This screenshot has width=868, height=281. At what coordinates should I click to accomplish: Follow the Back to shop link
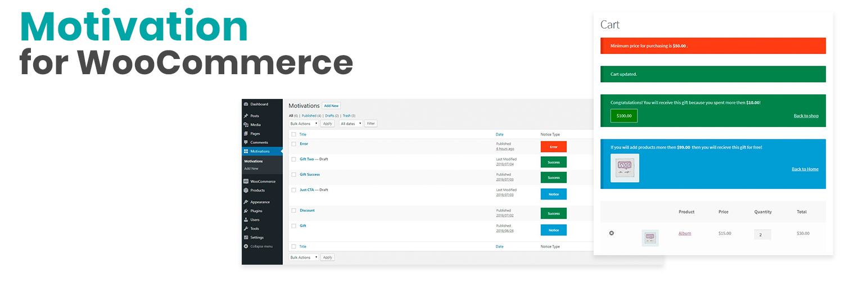coord(806,116)
